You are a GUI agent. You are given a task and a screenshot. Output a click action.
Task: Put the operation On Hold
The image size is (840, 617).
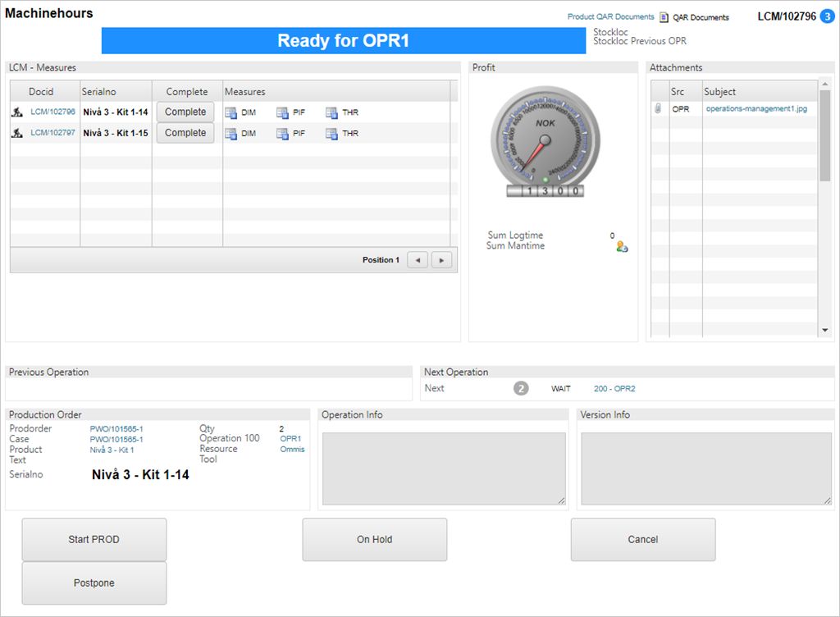point(374,540)
